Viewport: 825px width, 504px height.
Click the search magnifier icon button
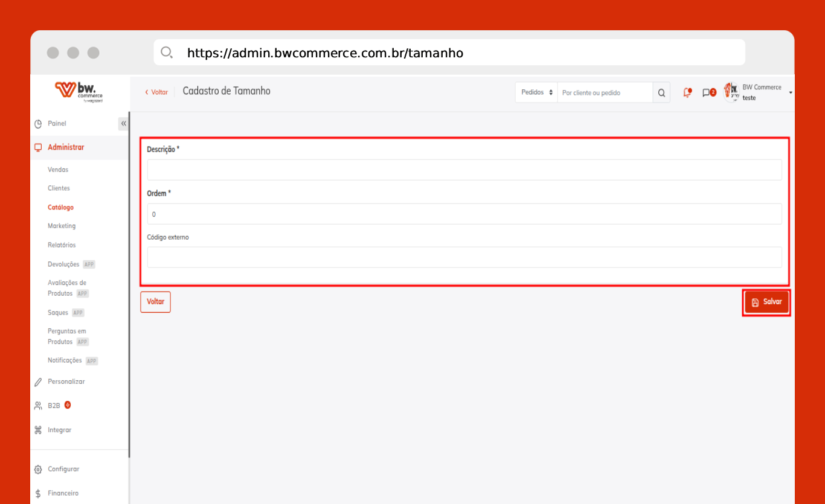click(661, 93)
